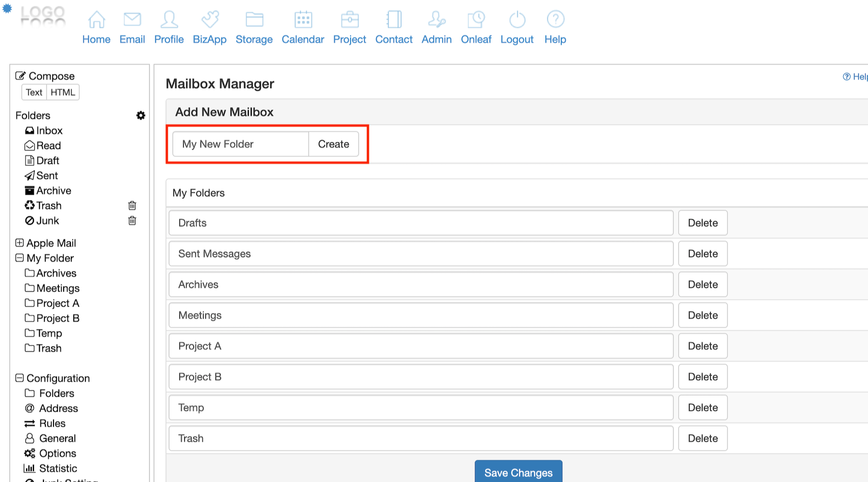Viewport: 868px width, 482px height.
Task: Click the BizApp icon in navigation
Action: click(210, 20)
